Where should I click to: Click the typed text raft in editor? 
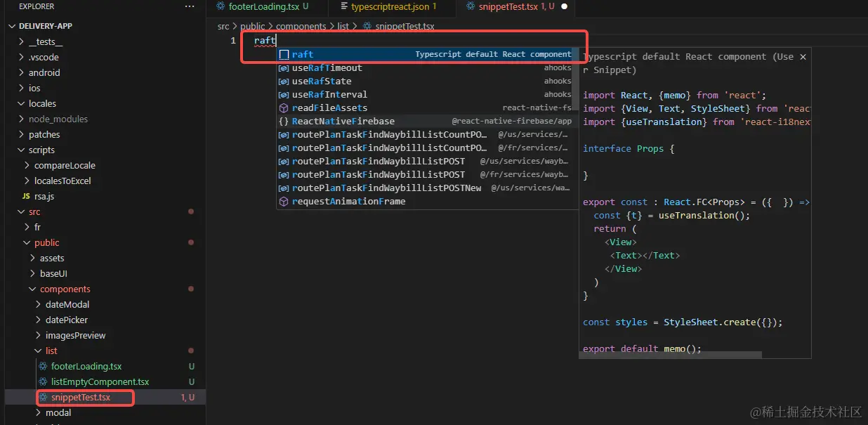coord(265,41)
